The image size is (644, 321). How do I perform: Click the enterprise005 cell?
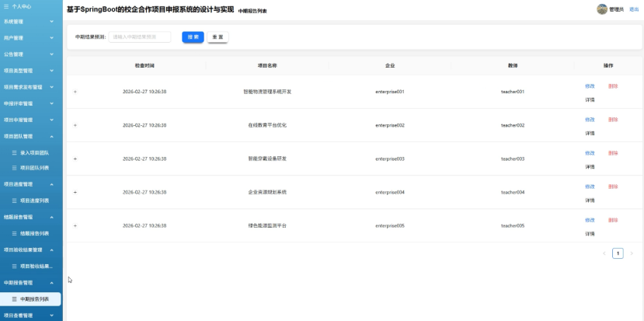click(390, 225)
